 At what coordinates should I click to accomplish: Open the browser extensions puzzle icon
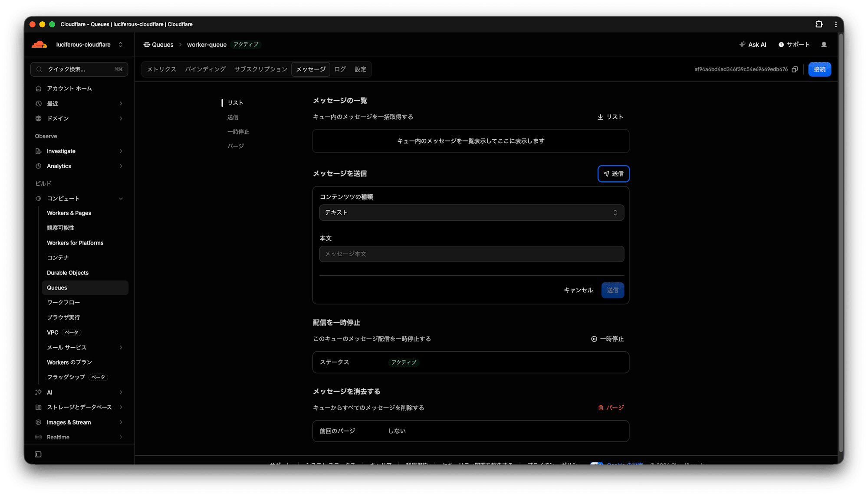819,24
